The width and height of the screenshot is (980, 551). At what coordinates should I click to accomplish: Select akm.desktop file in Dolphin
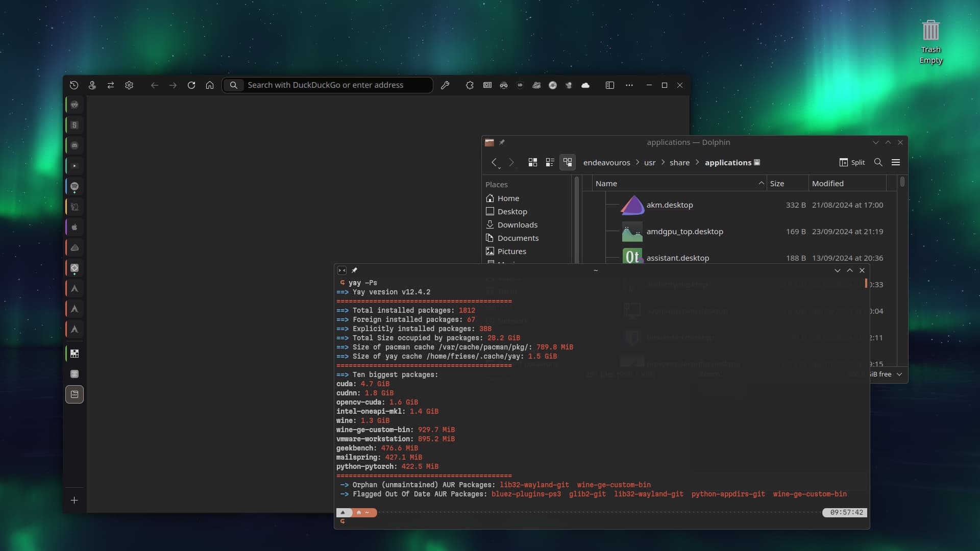point(670,205)
